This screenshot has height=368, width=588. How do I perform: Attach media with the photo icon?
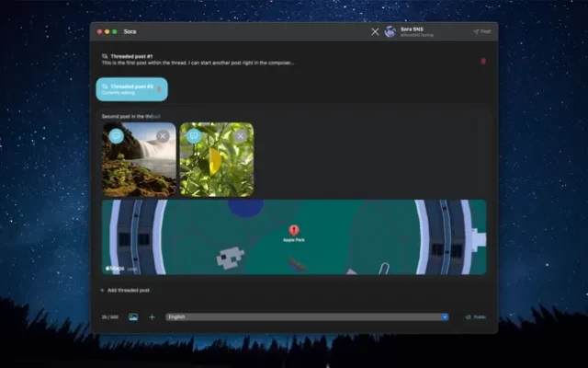click(133, 316)
